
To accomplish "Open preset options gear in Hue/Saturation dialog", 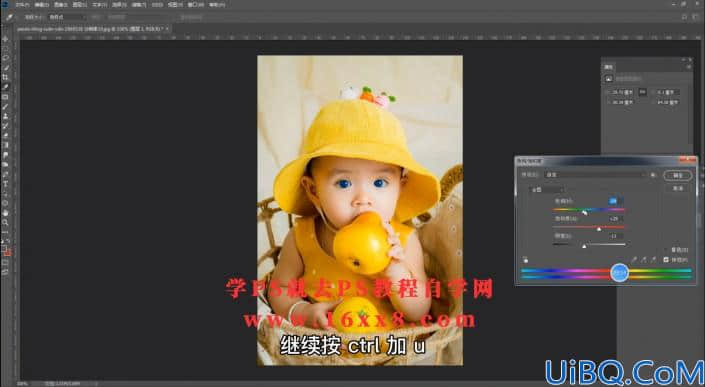I will point(653,175).
